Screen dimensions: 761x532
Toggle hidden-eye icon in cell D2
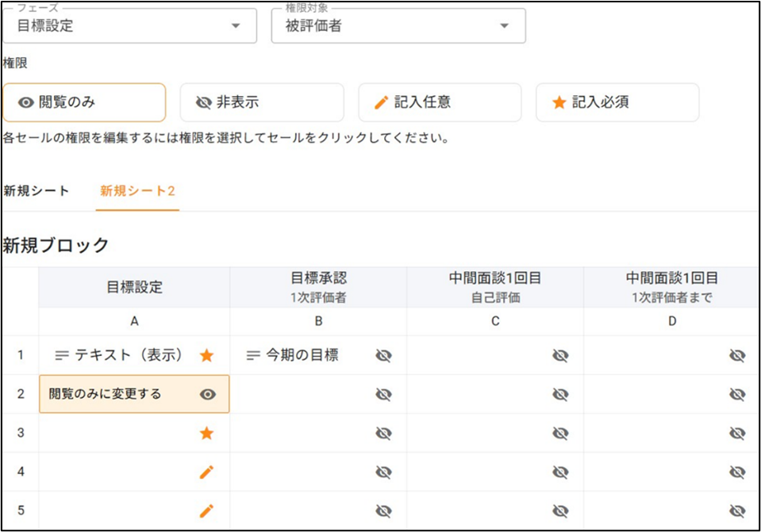(737, 394)
